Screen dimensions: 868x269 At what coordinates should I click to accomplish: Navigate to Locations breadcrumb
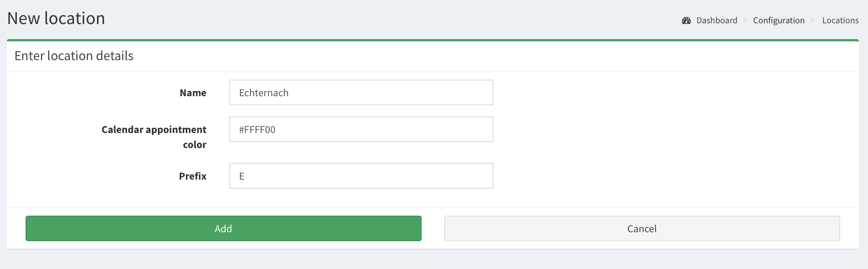coord(840,21)
